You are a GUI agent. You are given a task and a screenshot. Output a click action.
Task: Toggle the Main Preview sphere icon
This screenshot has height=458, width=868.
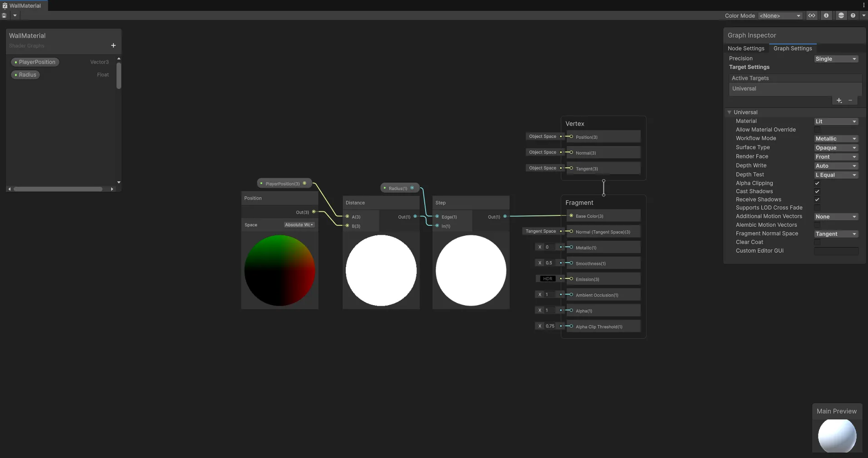[841, 15]
